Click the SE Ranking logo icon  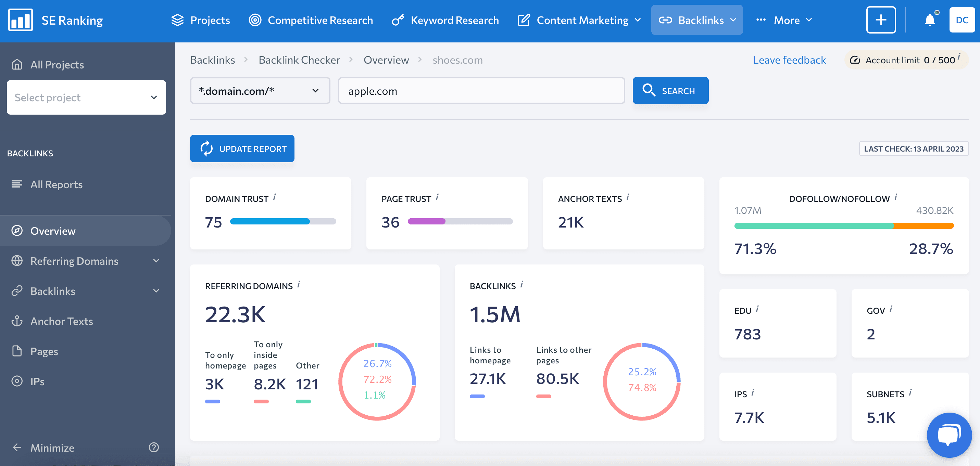click(21, 20)
